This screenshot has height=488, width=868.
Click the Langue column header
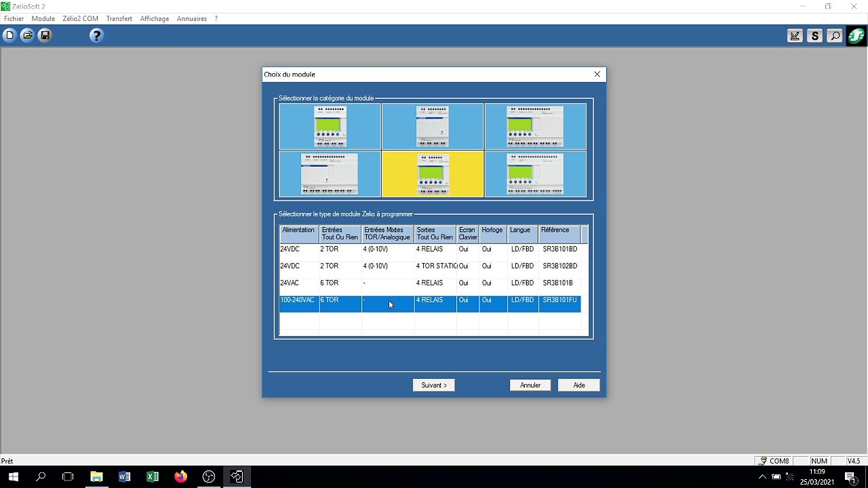click(523, 234)
